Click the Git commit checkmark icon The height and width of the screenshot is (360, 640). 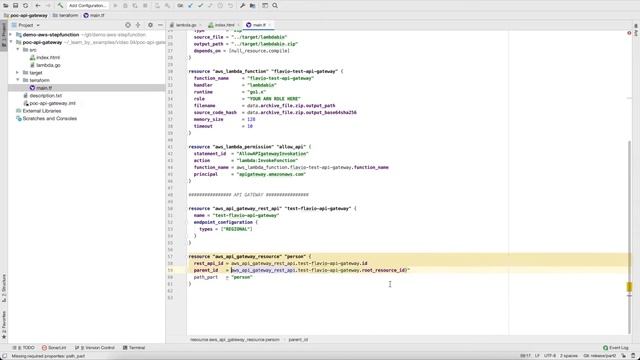pos(200,5)
